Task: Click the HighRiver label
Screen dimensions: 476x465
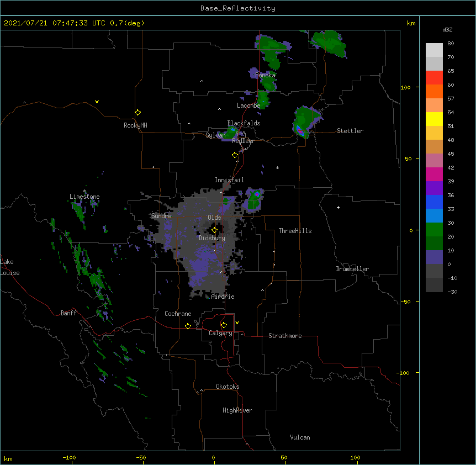Action: coord(237,410)
